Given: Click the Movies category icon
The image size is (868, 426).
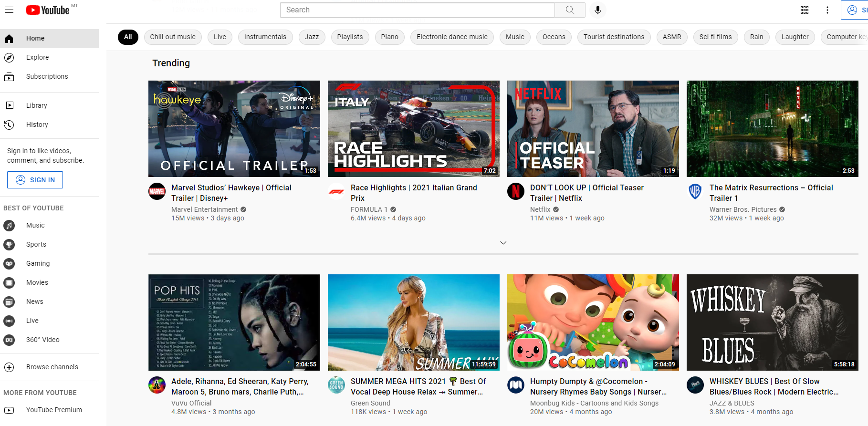Looking at the screenshot, I should click(x=9, y=282).
